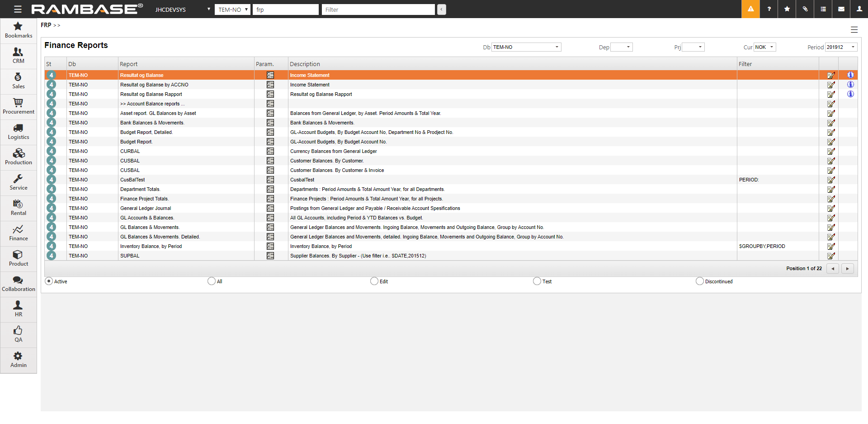Click the hamburger menu icon beside RamBase logo
868x424 pixels.
pyautogui.click(x=18, y=9)
